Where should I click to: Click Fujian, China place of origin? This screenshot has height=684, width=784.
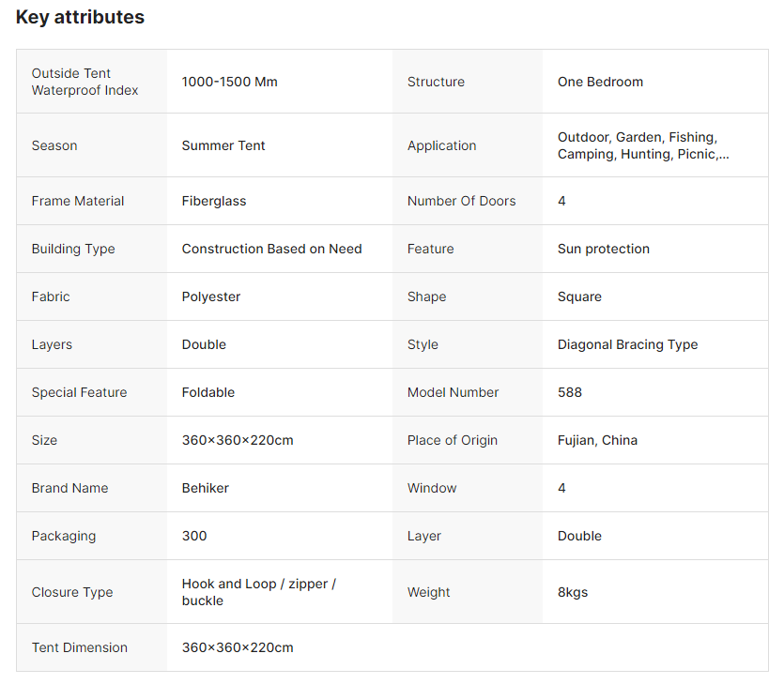pyautogui.click(x=597, y=440)
